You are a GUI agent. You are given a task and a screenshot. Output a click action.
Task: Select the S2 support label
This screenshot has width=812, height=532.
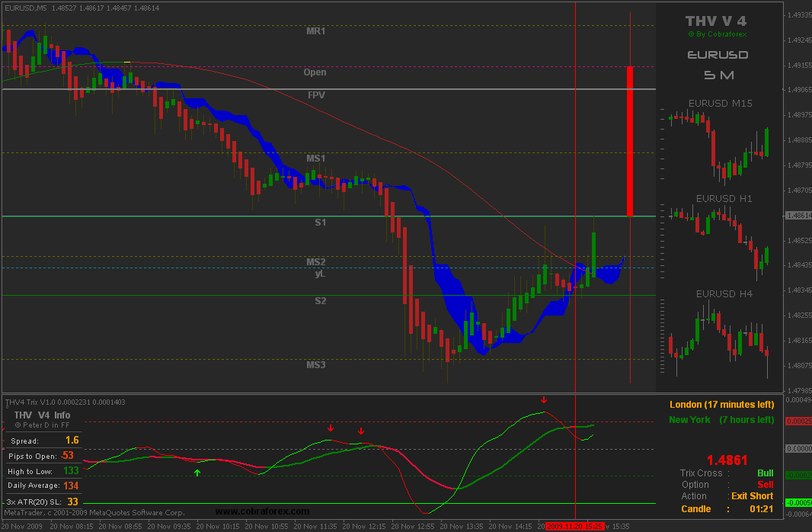tap(321, 301)
